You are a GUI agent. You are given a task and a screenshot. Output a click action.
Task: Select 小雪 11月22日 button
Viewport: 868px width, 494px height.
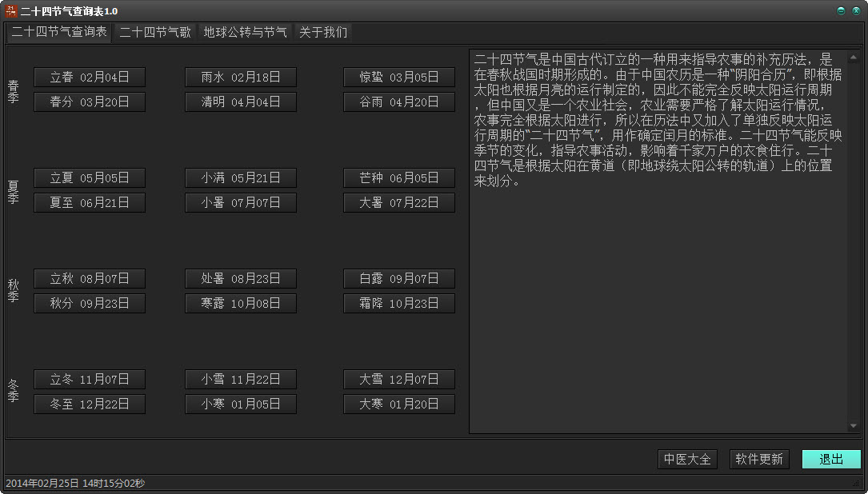[x=241, y=380]
